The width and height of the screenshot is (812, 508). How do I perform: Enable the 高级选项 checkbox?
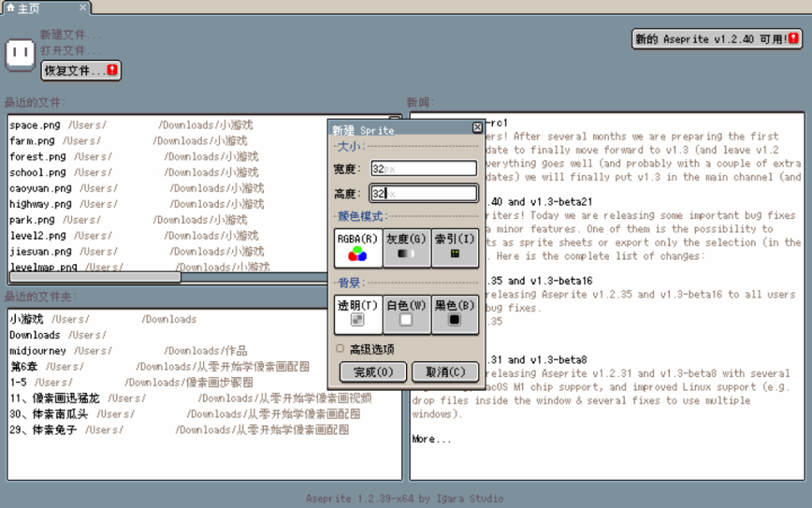coord(340,348)
